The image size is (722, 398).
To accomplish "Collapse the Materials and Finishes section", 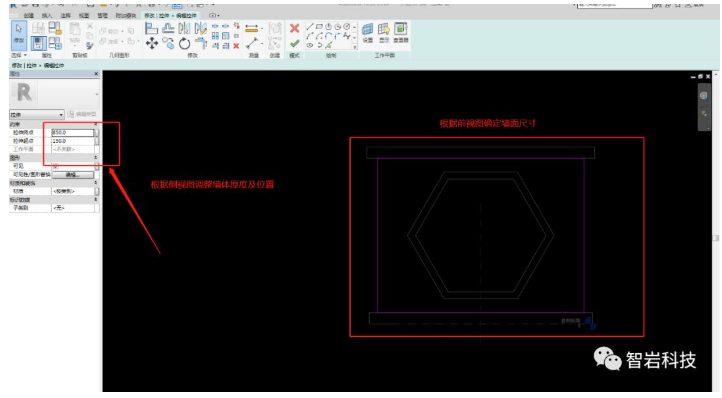I will 96,183.
